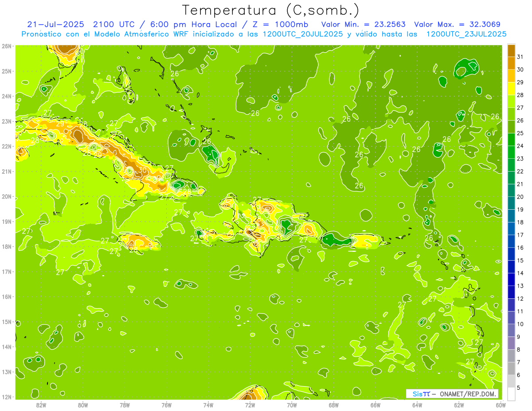Click the "68W" longitude label

(x=333, y=404)
